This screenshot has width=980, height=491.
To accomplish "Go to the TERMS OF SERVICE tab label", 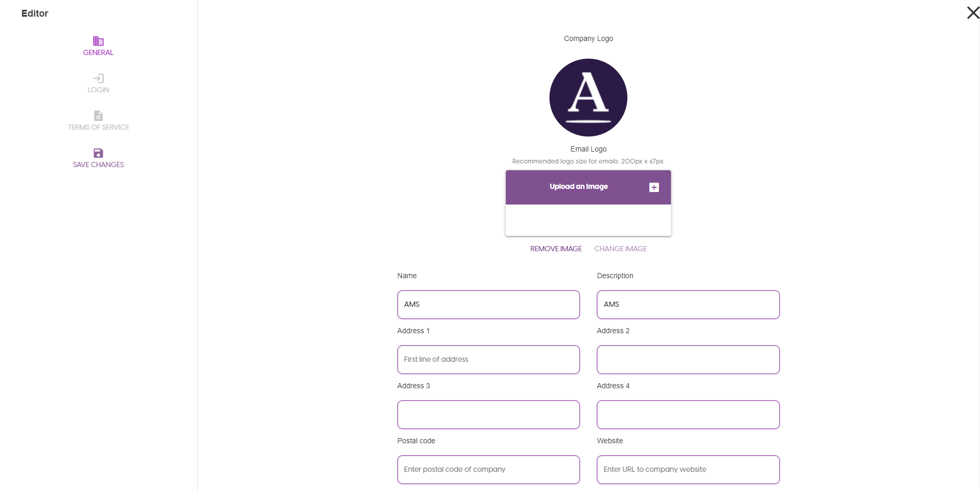I will tap(98, 127).
